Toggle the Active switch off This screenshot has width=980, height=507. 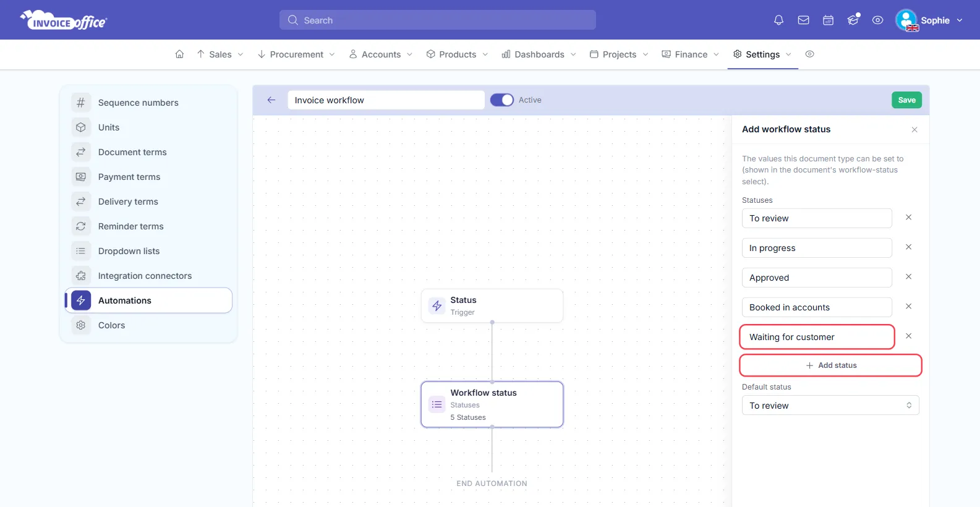pos(501,100)
